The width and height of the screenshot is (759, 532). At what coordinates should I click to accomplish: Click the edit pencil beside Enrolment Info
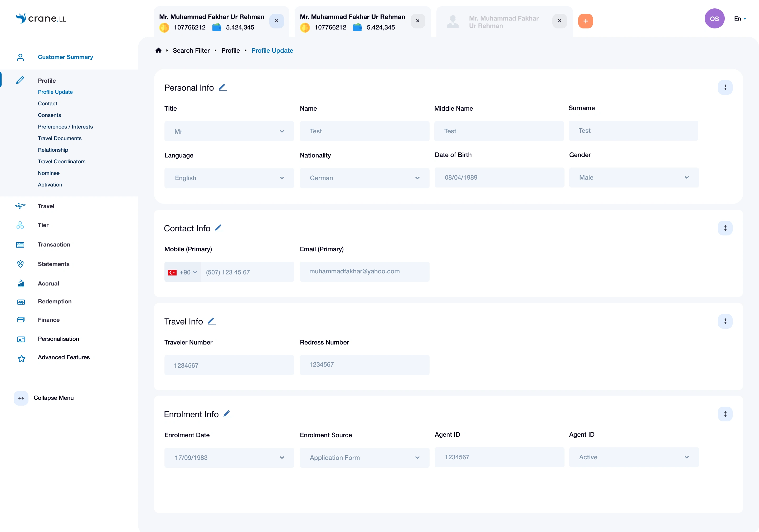(x=227, y=414)
